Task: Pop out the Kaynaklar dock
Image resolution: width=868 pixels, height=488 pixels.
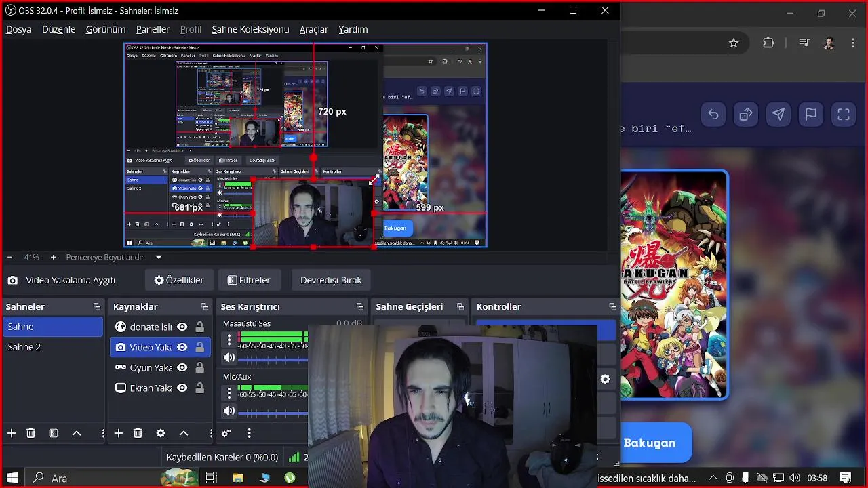Action: click(x=205, y=307)
